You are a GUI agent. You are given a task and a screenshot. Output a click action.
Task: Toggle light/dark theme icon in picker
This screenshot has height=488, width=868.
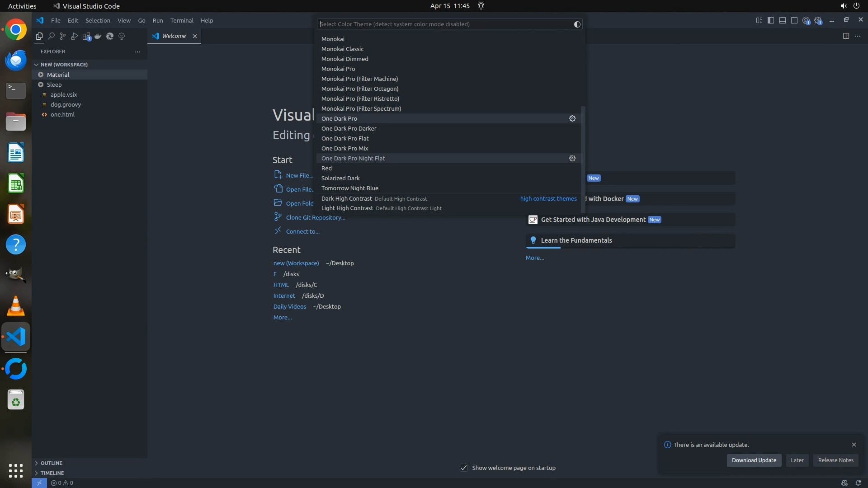577,24
